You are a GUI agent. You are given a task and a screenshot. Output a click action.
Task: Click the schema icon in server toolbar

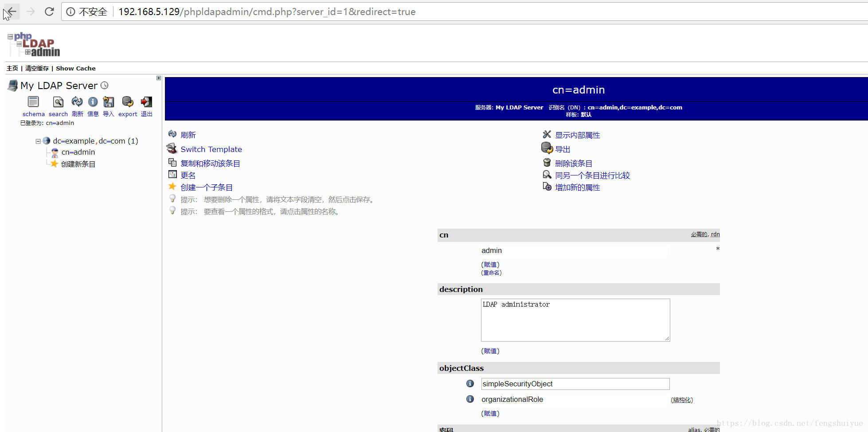coord(33,102)
